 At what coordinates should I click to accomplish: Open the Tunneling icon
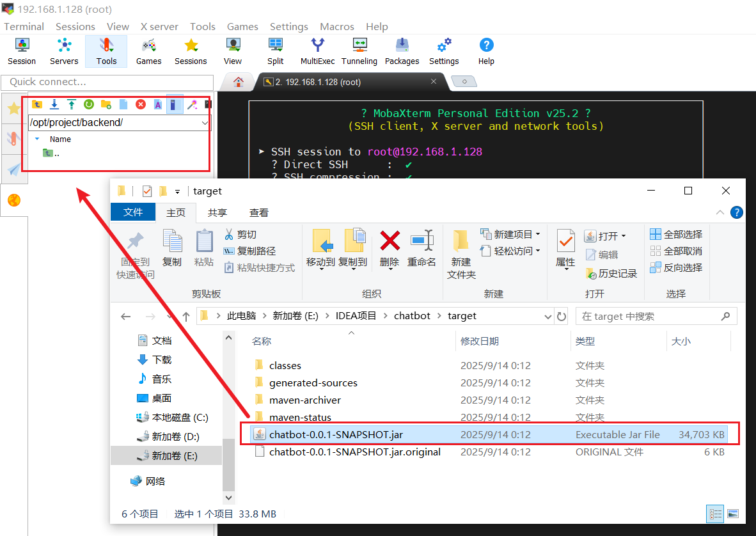click(x=359, y=52)
